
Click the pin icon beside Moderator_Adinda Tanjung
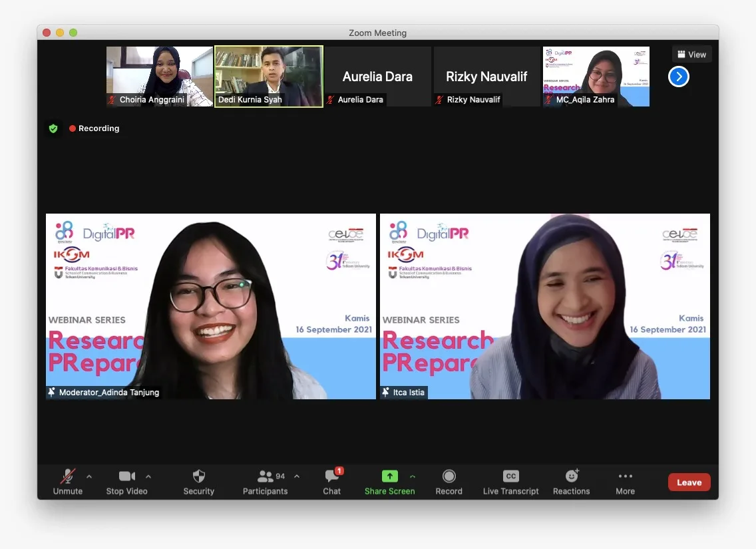(52, 393)
